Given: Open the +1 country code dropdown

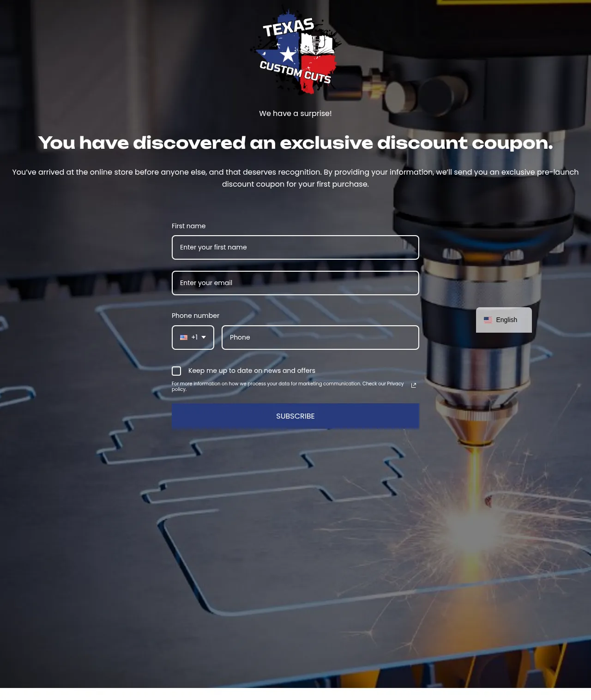Looking at the screenshot, I should pos(193,337).
